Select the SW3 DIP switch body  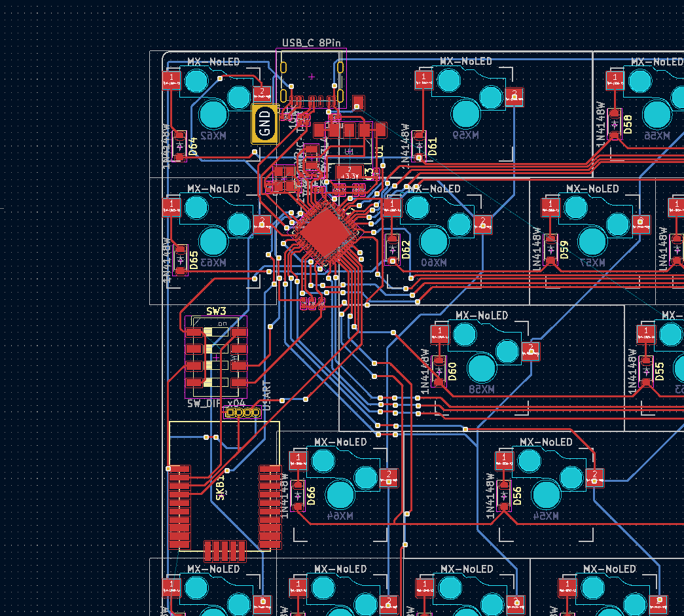click(216, 357)
